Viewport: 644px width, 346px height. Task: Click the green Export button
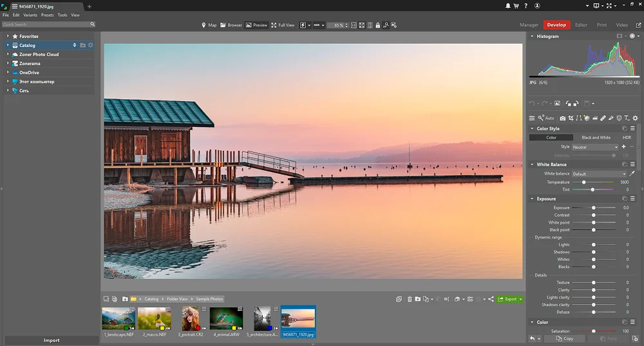[507, 299]
